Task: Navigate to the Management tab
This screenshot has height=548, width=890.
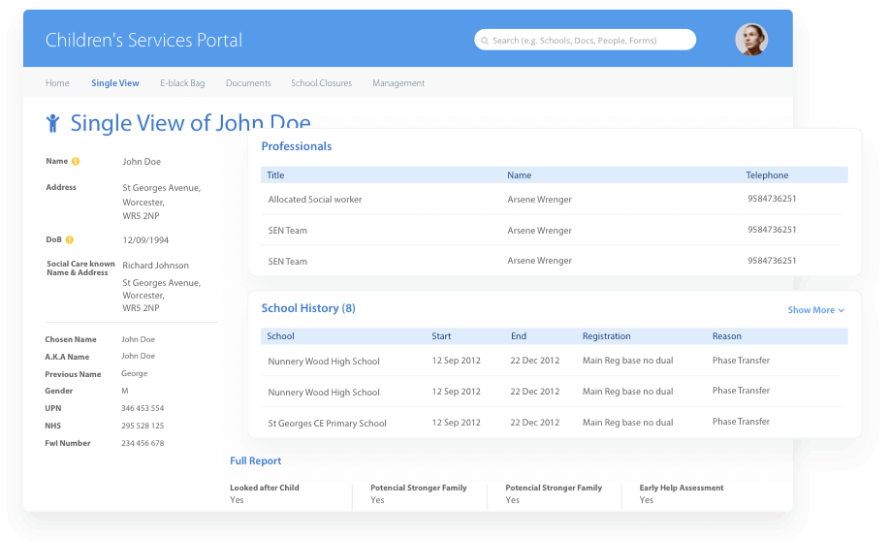Action: [x=398, y=83]
